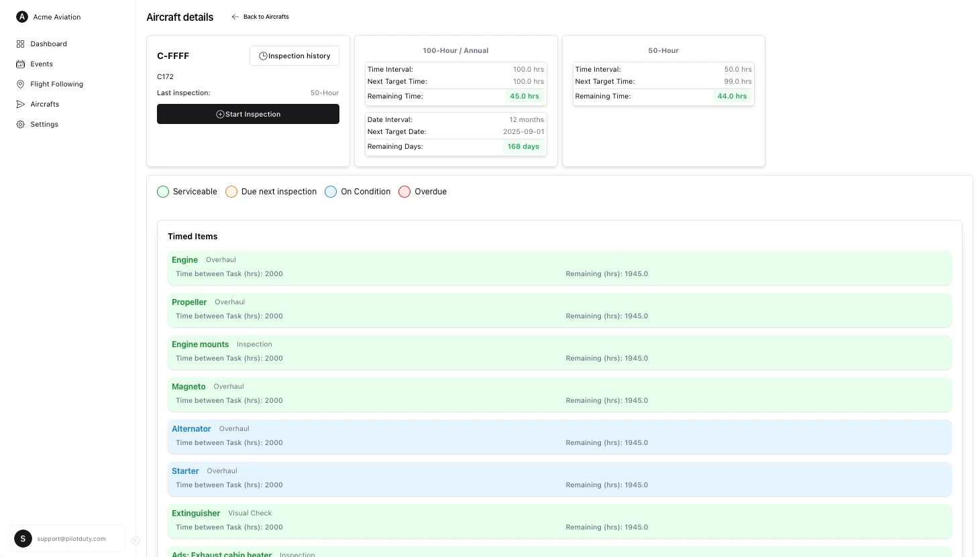The height and width of the screenshot is (557, 980).
Task: Click the Ads: Exhaust cabin heater item
Action: [559, 552]
